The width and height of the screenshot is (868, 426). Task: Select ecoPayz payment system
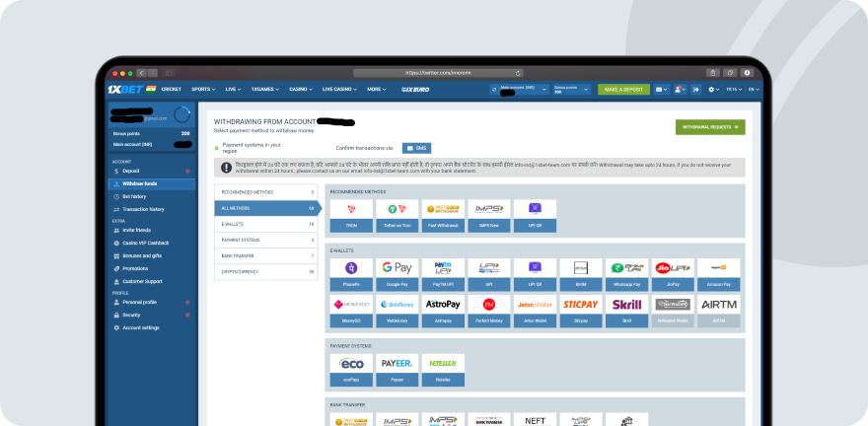coord(351,370)
